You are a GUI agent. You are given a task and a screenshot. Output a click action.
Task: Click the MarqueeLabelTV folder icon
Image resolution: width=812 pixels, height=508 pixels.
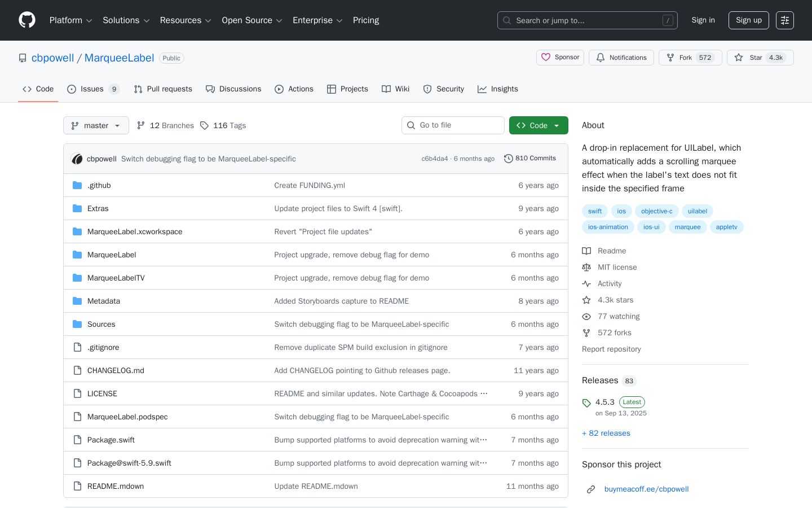77,278
